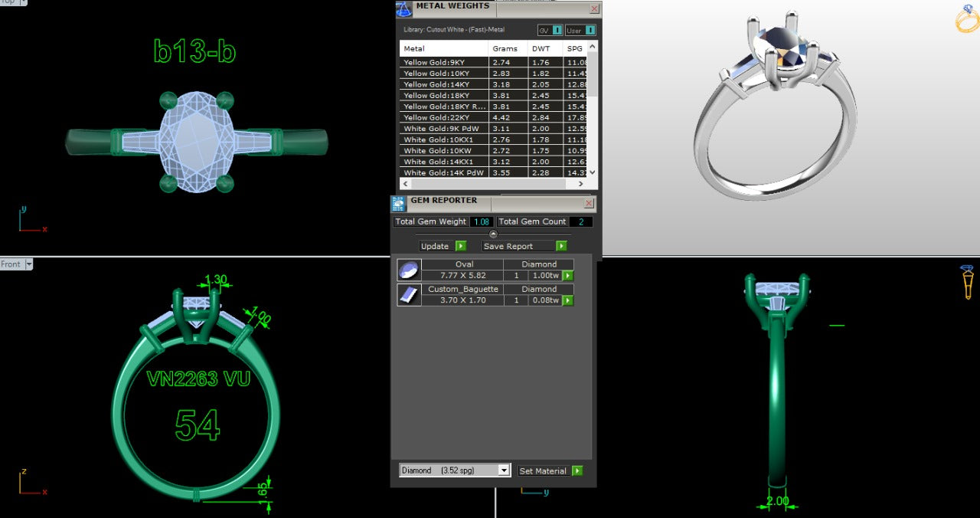Screen dimensions: 980x518
Task: Click the ring-on-mandrel icon in right viewport
Action: coord(969,282)
